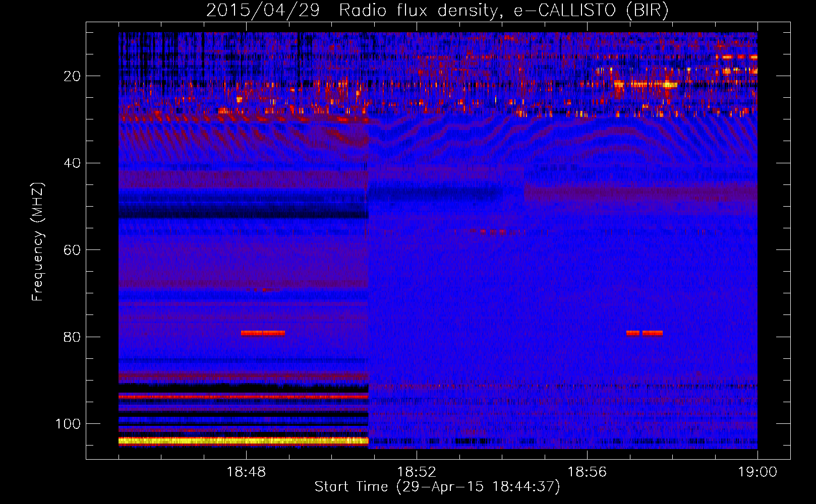816x504 pixels.
Task: Click the plot title '2015/04/29 Radio flux density, e-CALLISTO (BIR)'
Action: pos(437,11)
